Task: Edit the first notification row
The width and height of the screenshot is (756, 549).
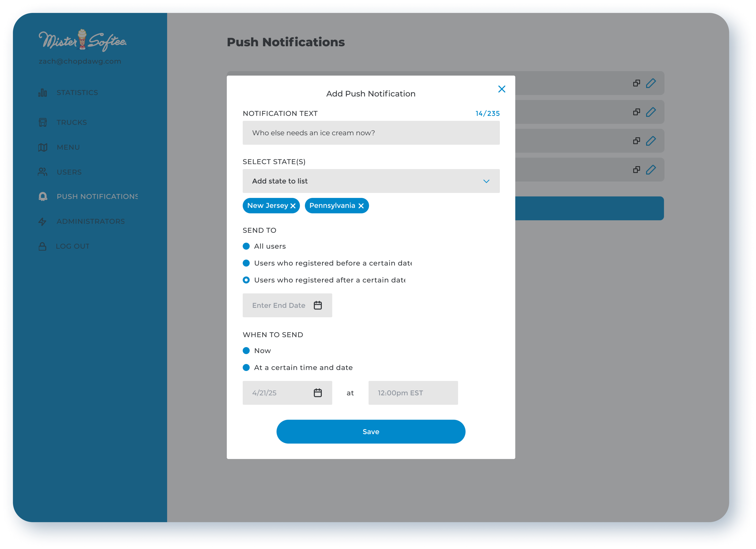Action: point(651,83)
